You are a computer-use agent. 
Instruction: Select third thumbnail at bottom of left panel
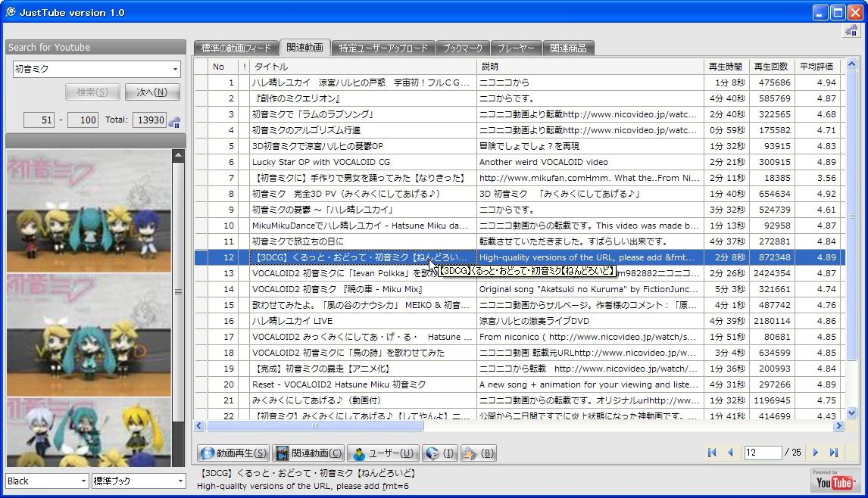tap(89, 432)
